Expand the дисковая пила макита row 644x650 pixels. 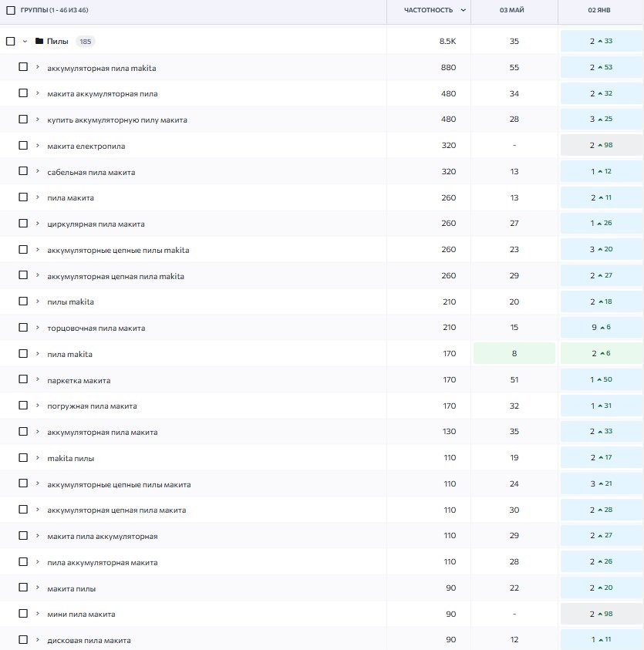[x=37, y=640]
